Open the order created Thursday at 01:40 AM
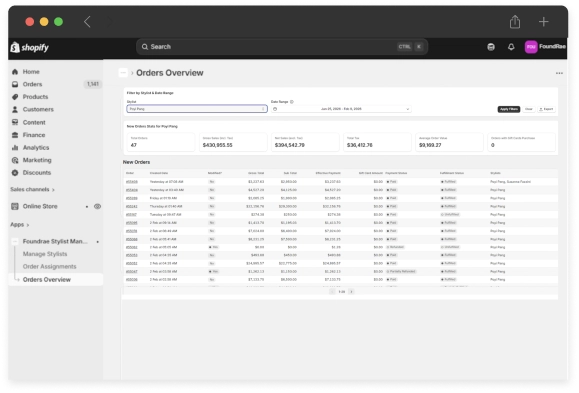 click(132, 206)
